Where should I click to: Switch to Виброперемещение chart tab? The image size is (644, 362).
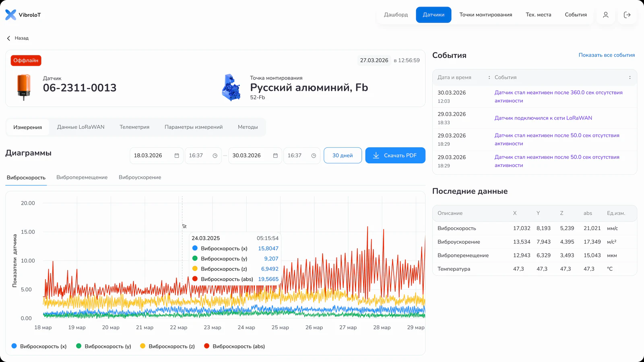82,177
